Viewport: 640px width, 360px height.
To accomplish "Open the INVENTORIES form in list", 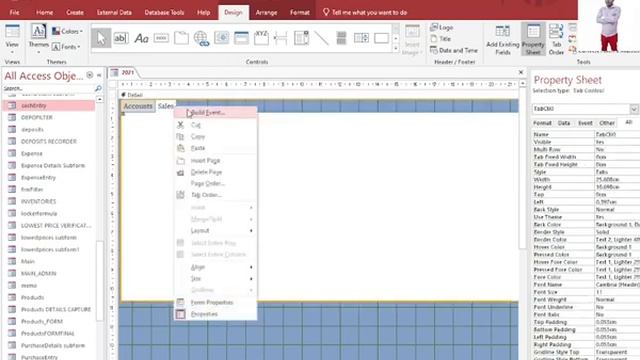I will [x=38, y=201].
